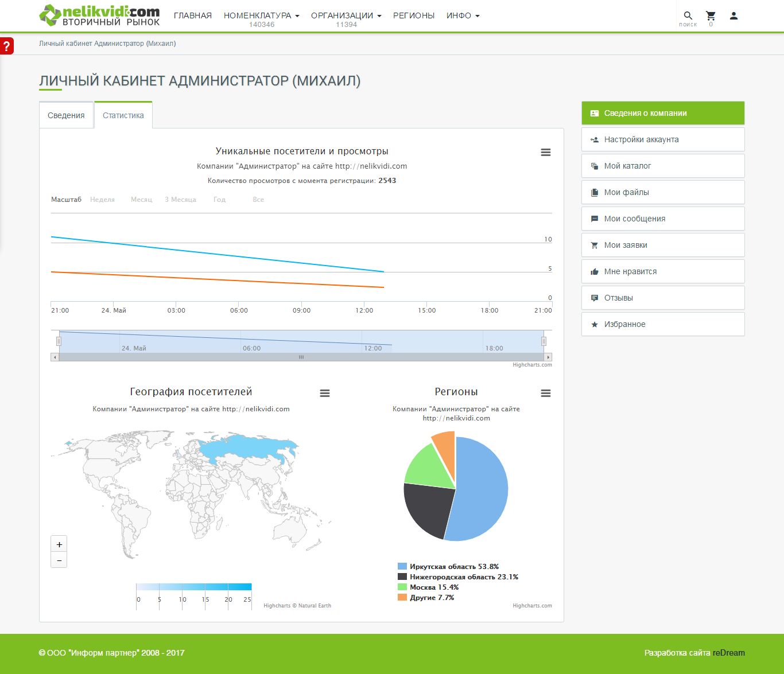Select the Статистика tab
This screenshot has height=674, width=784.
pos(123,115)
